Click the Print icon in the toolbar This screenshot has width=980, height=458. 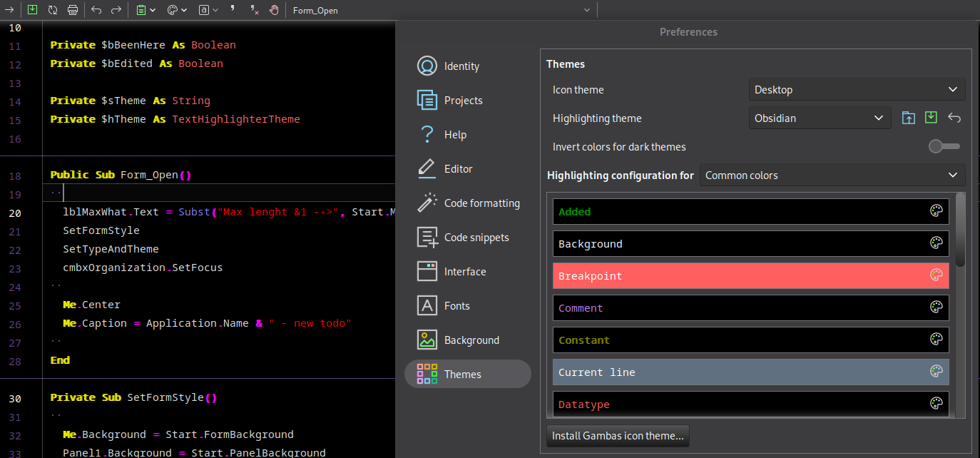pyautogui.click(x=73, y=10)
